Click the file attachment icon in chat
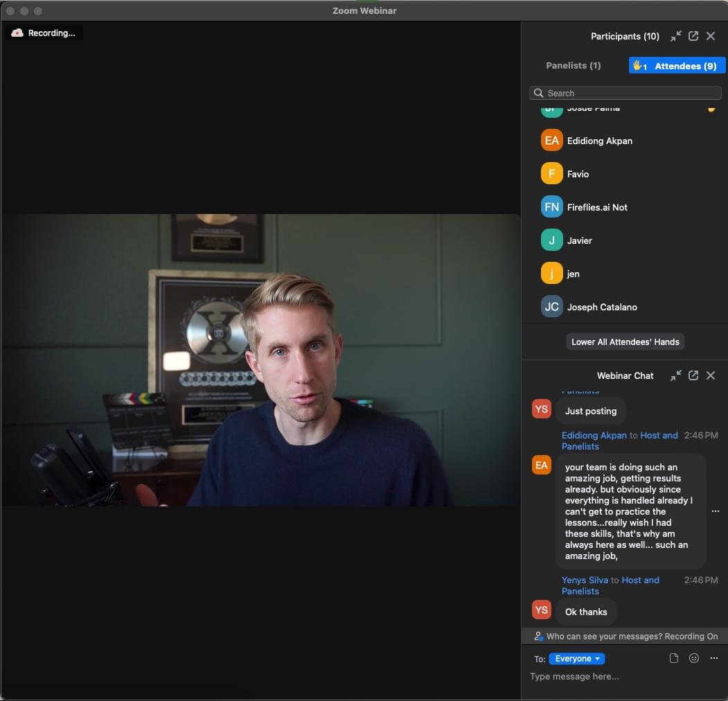Screen dimensions: 728x701 pyautogui.click(x=673, y=659)
